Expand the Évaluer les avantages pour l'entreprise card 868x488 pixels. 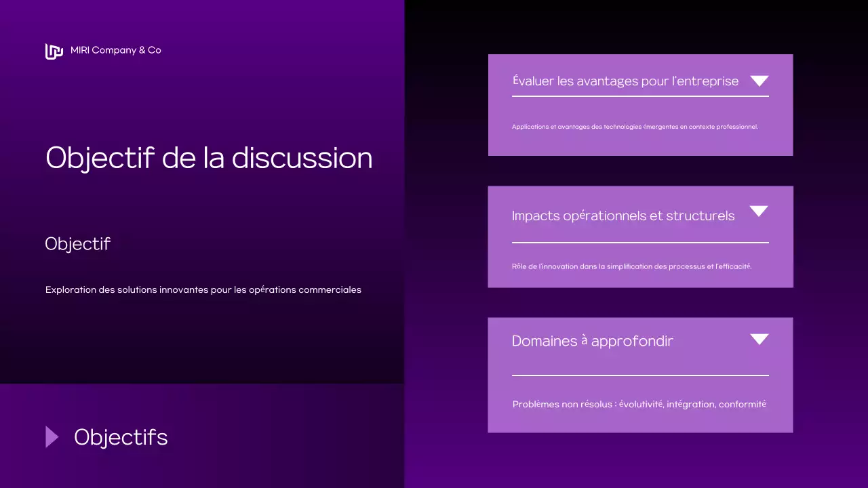click(x=759, y=80)
